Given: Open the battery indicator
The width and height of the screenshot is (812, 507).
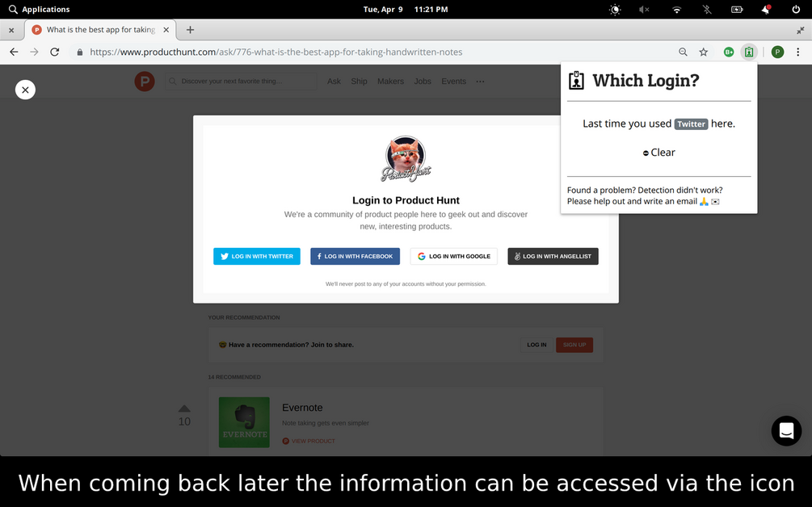Looking at the screenshot, I should pyautogui.click(x=737, y=10).
